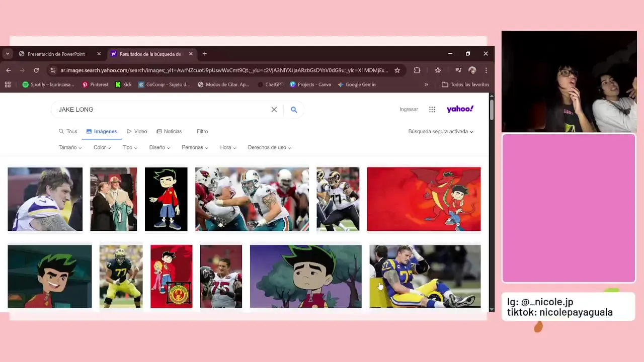Screen dimensions: 644x362
Task: Reload the Yahoo image search page
Action: tap(36, 70)
